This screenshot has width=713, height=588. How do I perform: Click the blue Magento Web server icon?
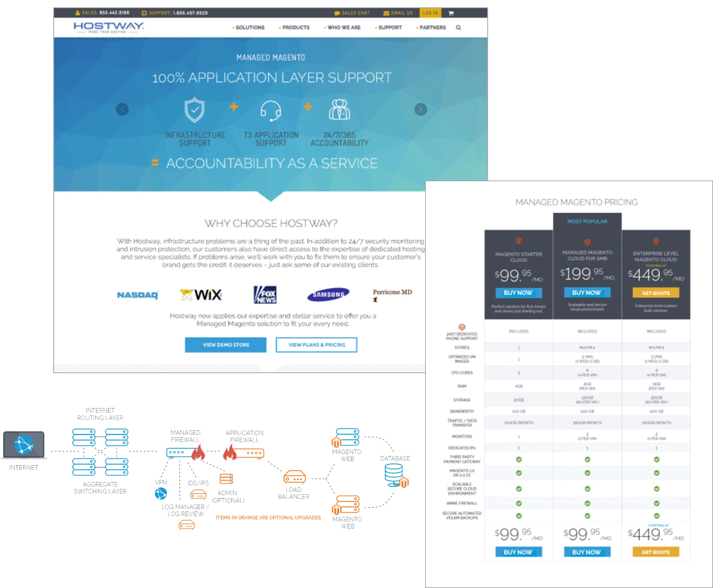(345, 438)
